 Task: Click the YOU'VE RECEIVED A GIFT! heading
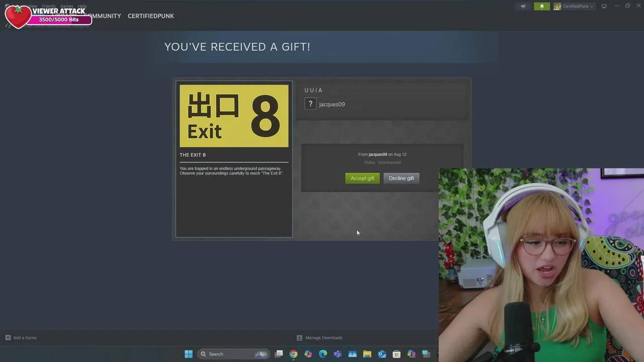(x=237, y=47)
